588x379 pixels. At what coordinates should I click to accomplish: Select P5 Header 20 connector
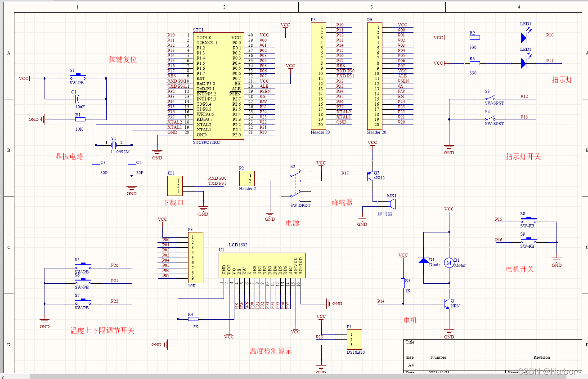click(x=319, y=76)
